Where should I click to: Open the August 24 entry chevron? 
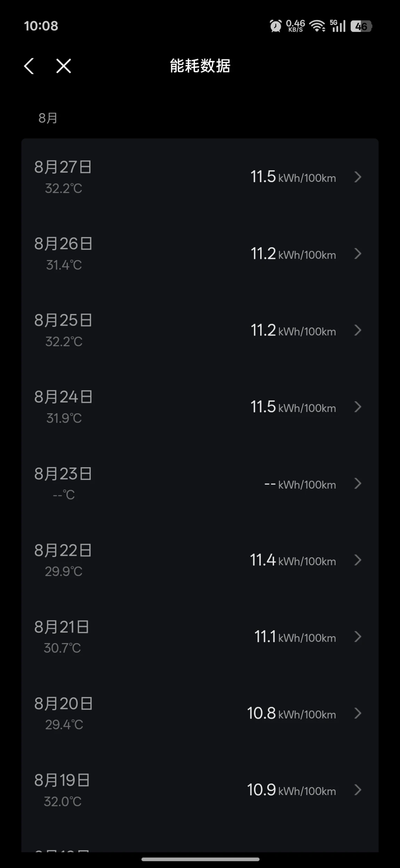click(358, 407)
